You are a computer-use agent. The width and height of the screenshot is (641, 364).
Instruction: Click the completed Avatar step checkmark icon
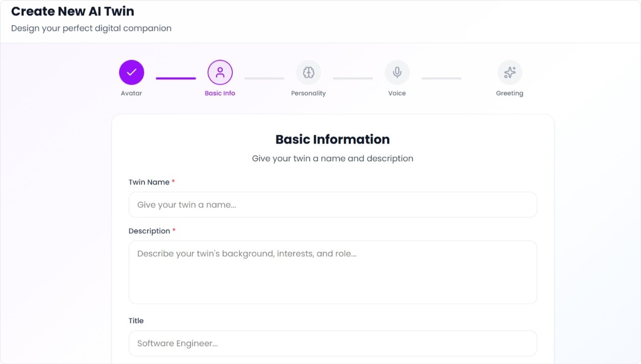tap(131, 72)
